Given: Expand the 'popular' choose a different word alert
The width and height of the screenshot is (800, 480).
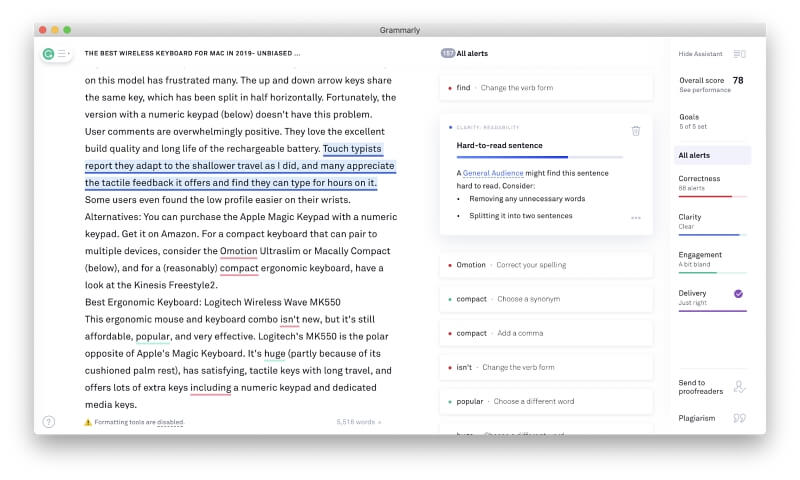Looking at the screenshot, I should point(545,401).
